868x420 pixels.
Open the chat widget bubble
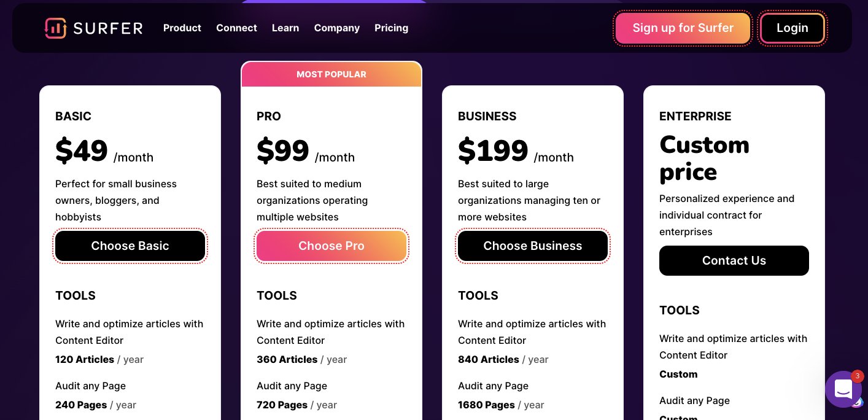coord(843,389)
